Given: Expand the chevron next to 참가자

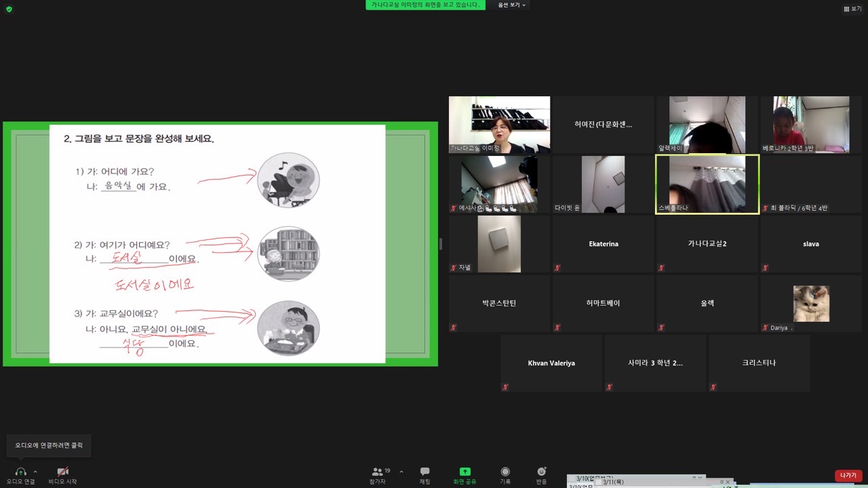Looking at the screenshot, I should 401,472.
